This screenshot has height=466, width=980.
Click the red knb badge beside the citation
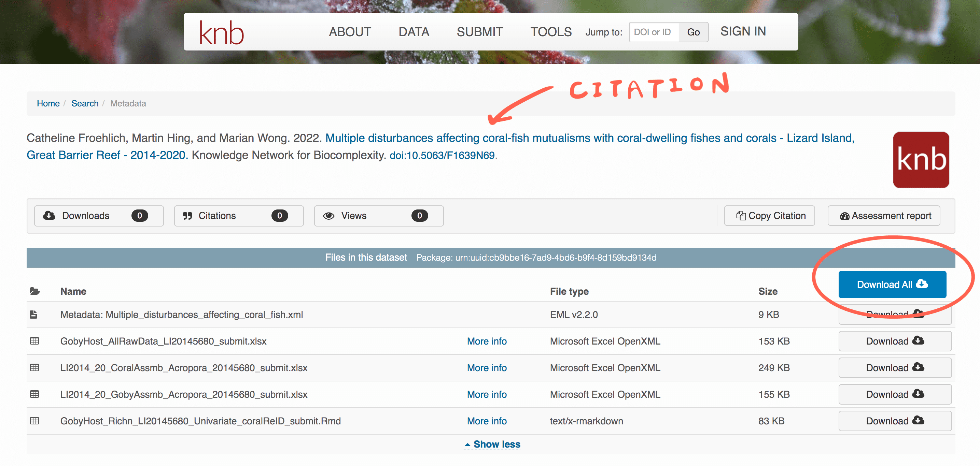tap(921, 160)
